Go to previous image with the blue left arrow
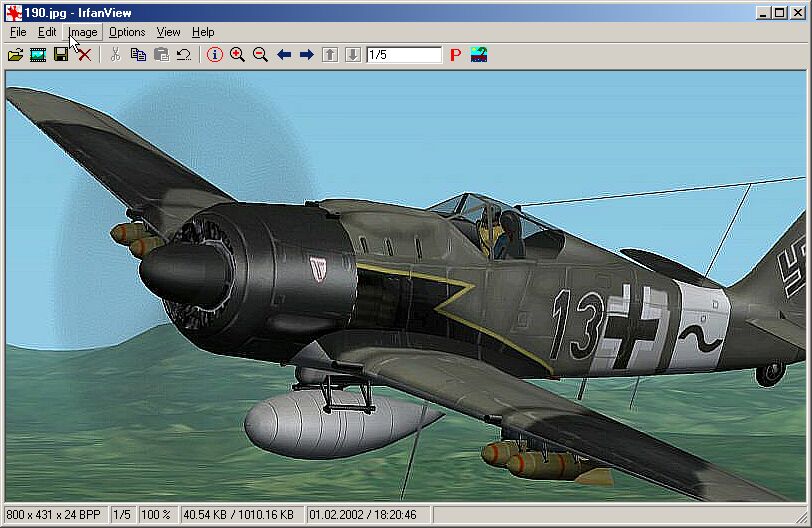The height and width of the screenshot is (528, 812). (284, 54)
